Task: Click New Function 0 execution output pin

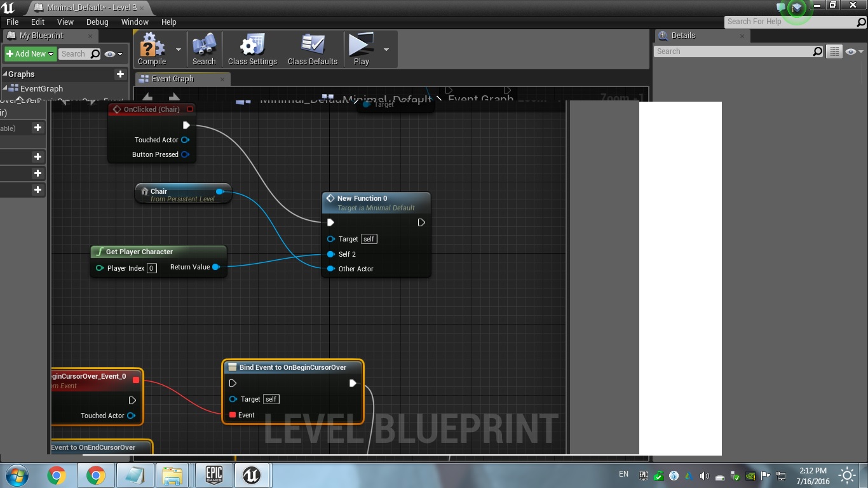Action: click(421, 222)
